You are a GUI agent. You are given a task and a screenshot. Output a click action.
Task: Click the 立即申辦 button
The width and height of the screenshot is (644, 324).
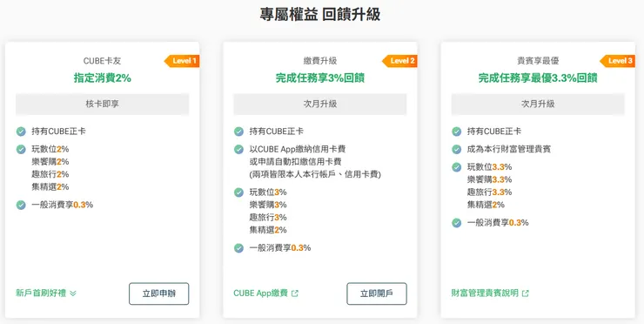coord(159,294)
